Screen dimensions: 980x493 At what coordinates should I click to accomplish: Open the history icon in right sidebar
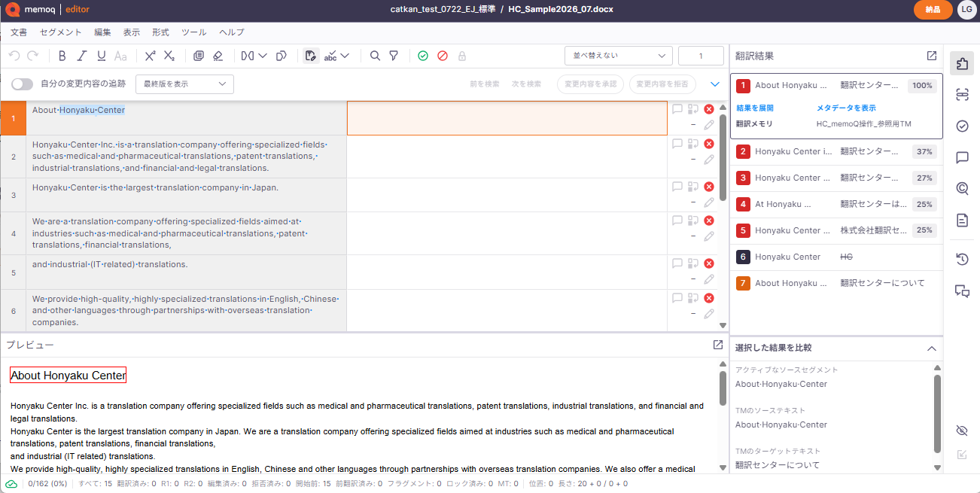tap(961, 259)
